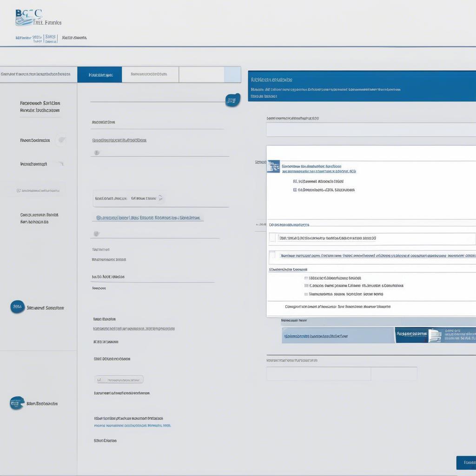The height and width of the screenshot is (476, 476).
Task: Enable the first checkbox in the dialog list
Action: coord(272,238)
